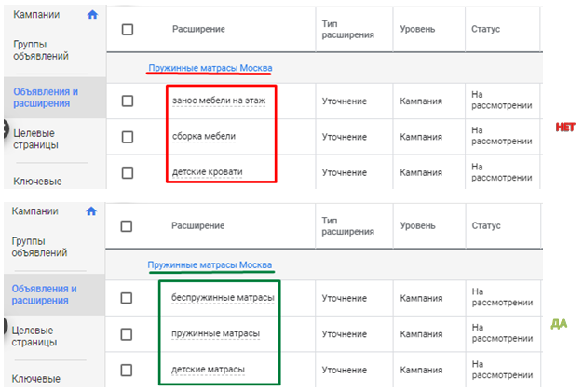
Task: Click the 'Тип расширения' column header in the top table
Action: [347, 29]
